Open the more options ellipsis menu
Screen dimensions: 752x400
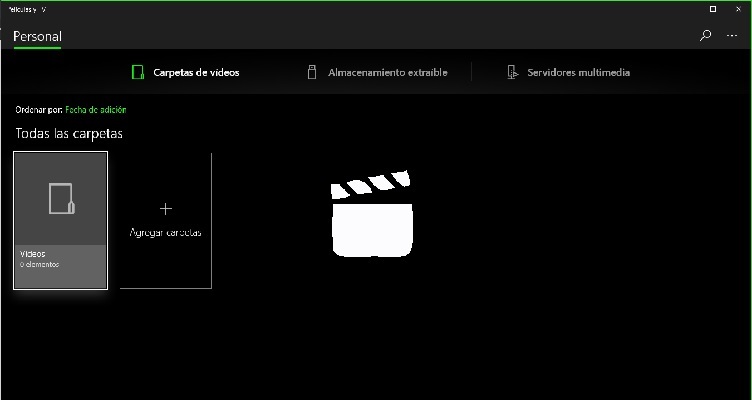pyautogui.click(x=732, y=35)
